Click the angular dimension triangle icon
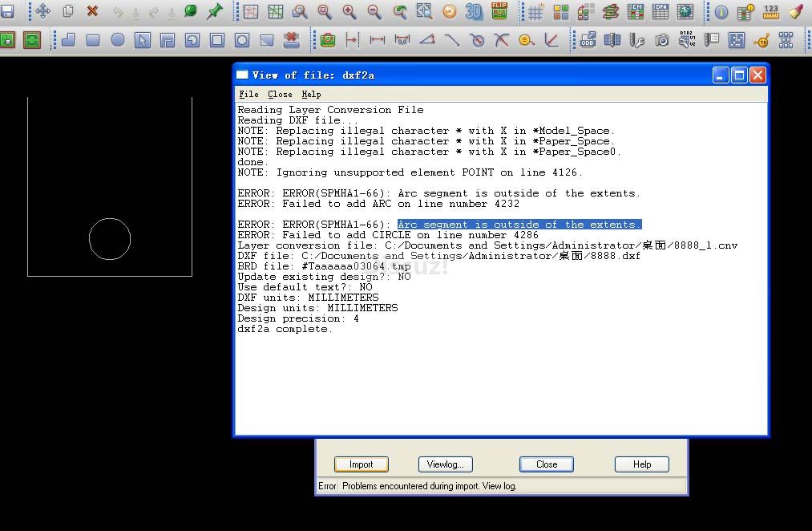Viewport: 812px width, 531px height. coord(426,39)
